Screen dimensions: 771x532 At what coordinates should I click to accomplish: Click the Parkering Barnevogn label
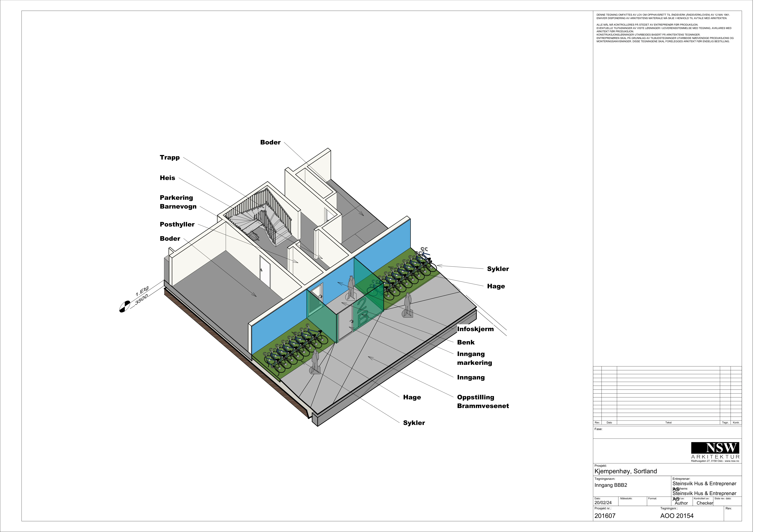(178, 202)
